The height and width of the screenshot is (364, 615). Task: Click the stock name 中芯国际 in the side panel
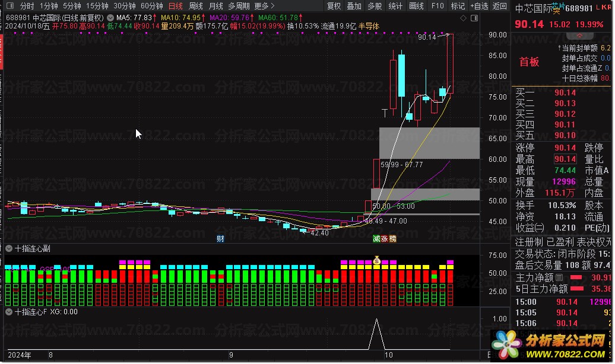click(x=534, y=8)
